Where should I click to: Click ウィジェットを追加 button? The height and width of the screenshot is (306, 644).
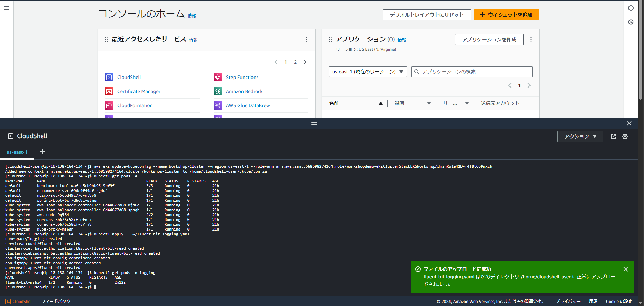(506, 15)
